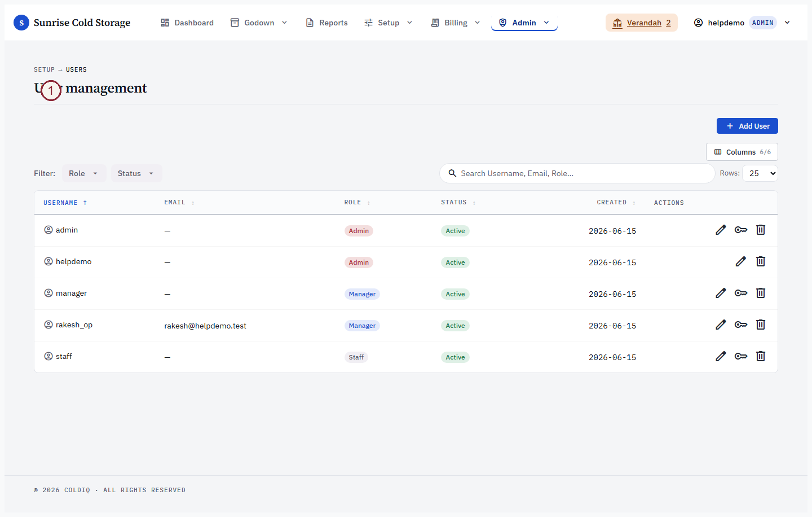812x517 pixels.
Task: Expand the Admin navigation menu
Action: coord(524,23)
